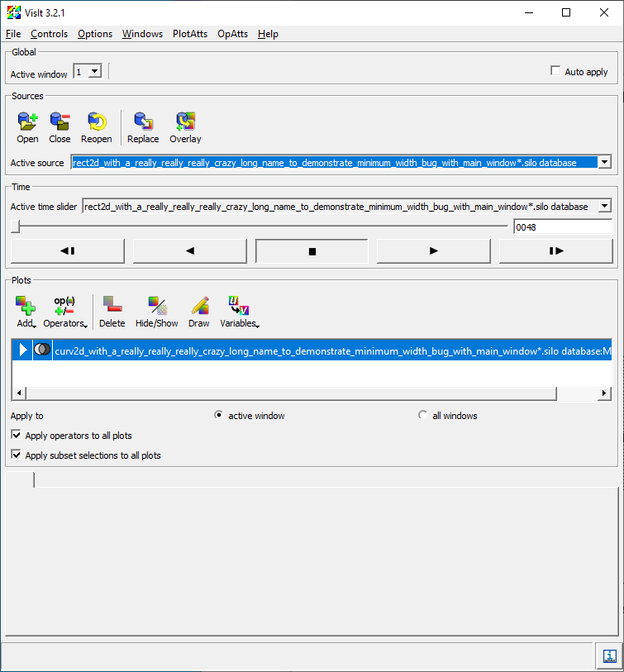
Task: Click the reverse play button
Action: 190,251
